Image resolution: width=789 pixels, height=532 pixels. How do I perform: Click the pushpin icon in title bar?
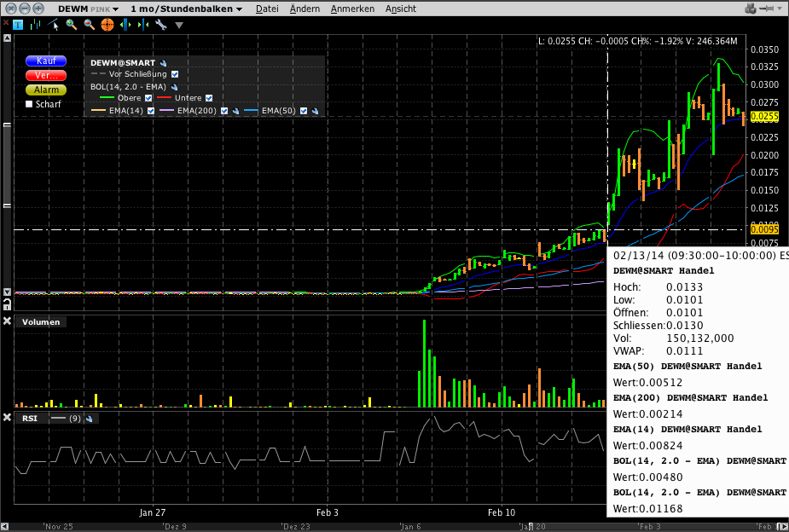[x=766, y=9]
